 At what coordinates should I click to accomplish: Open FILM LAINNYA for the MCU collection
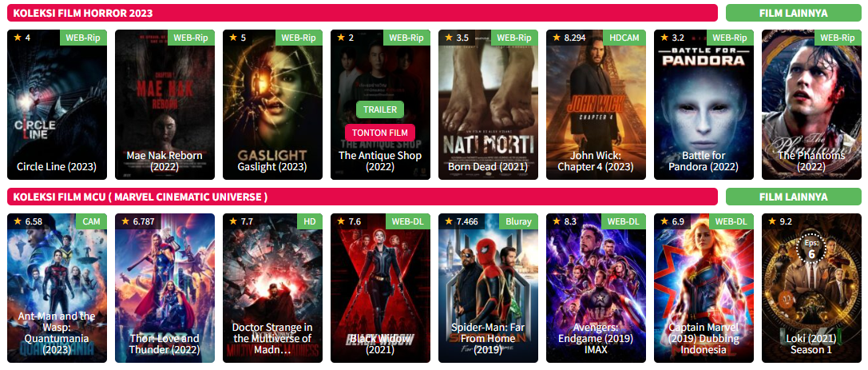point(793,197)
